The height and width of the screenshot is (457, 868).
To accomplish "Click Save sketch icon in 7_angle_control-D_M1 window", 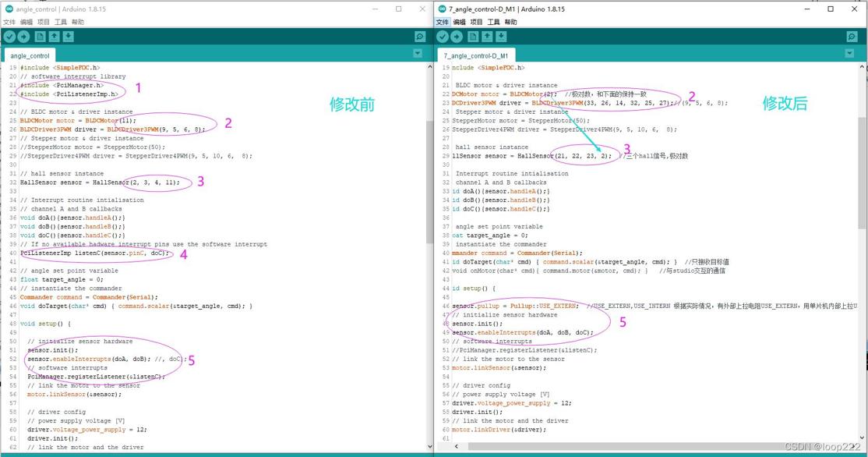I will (x=501, y=37).
